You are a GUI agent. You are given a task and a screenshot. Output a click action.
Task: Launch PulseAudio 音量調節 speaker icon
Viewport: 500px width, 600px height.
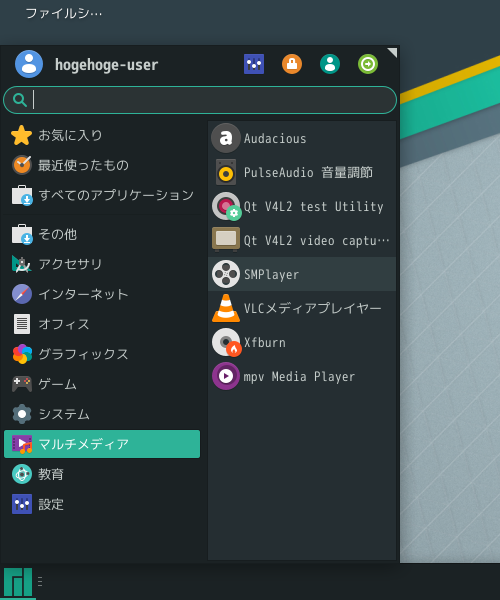226,172
